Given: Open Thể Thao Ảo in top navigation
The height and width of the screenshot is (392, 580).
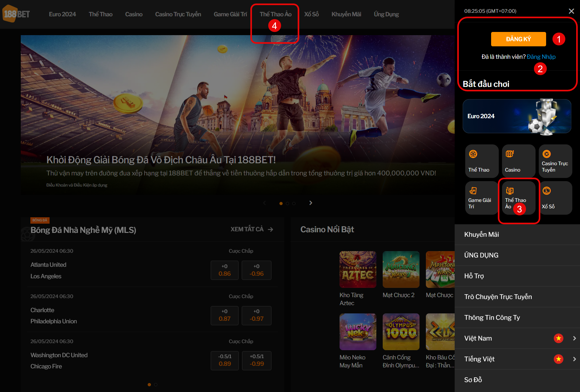Looking at the screenshot, I should tap(276, 14).
